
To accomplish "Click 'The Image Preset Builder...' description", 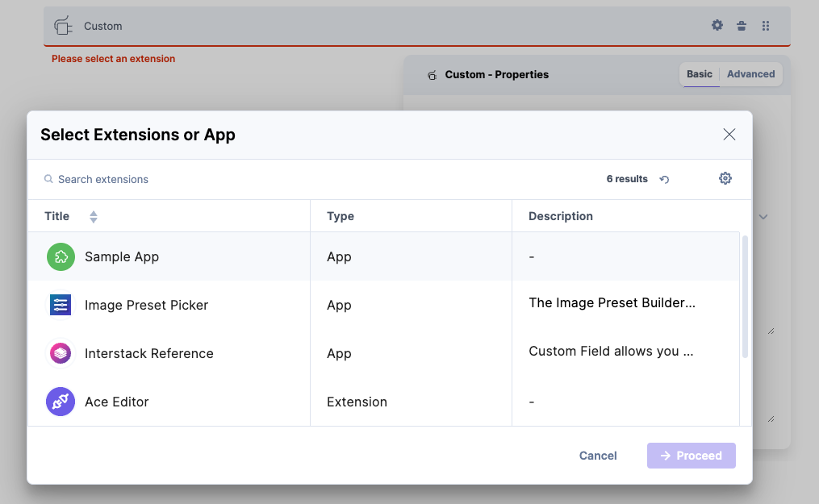I will 612,302.
